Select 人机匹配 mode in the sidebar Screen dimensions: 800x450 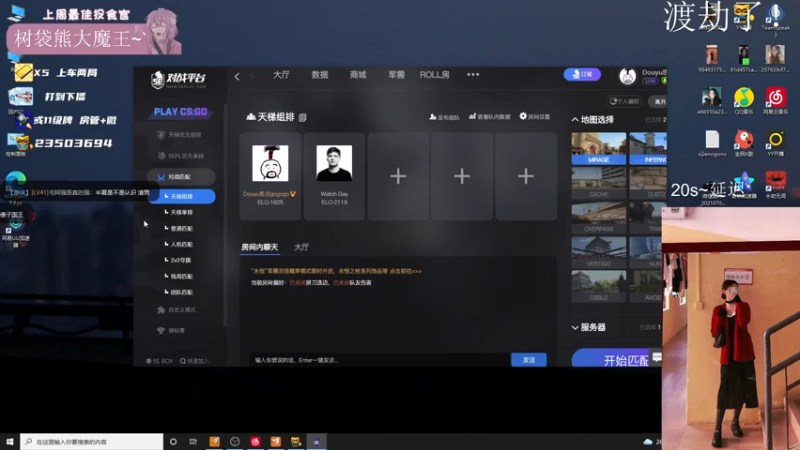181,244
